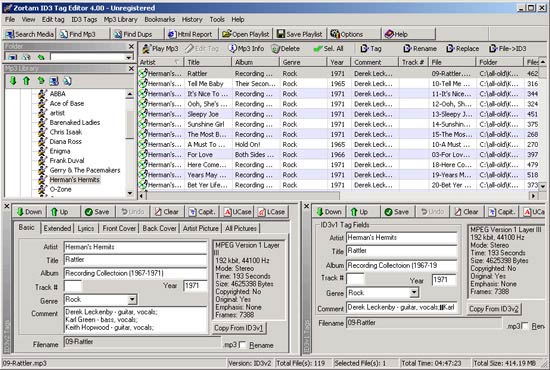Select the Sleepy Joe row in the file list
This screenshot has width=550, height=370.
[x=339, y=114]
